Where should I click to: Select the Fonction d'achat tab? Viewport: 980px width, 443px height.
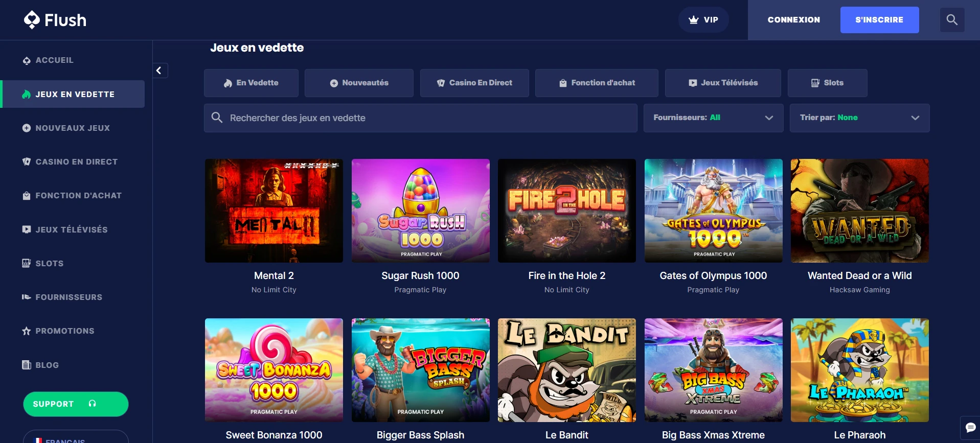[x=597, y=83]
